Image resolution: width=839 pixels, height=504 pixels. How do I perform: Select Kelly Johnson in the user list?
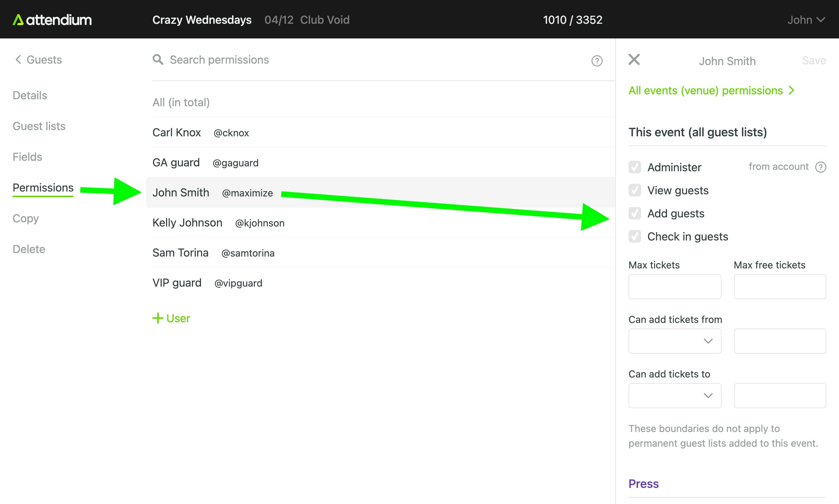point(187,223)
